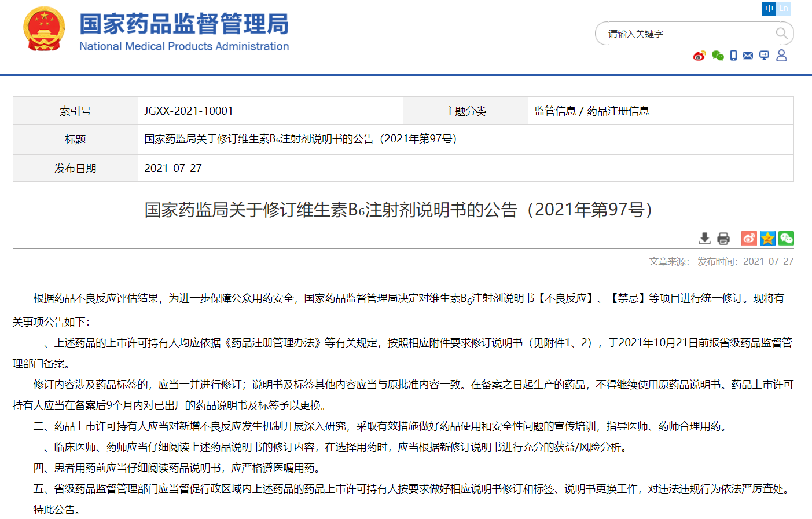The height and width of the screenshot is (519, 812).
Task: Click the 标题 table label
Action: coord(75,139)
